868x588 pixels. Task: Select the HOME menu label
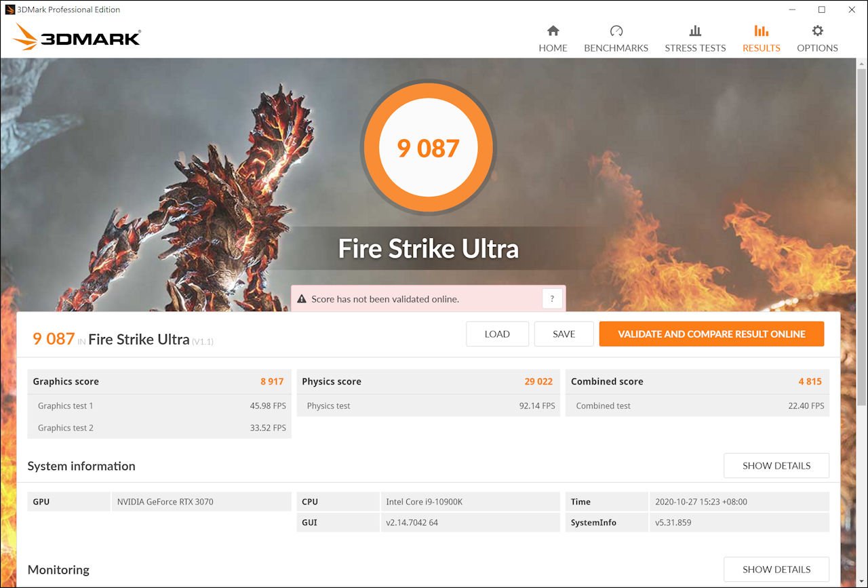click(553, 48)
